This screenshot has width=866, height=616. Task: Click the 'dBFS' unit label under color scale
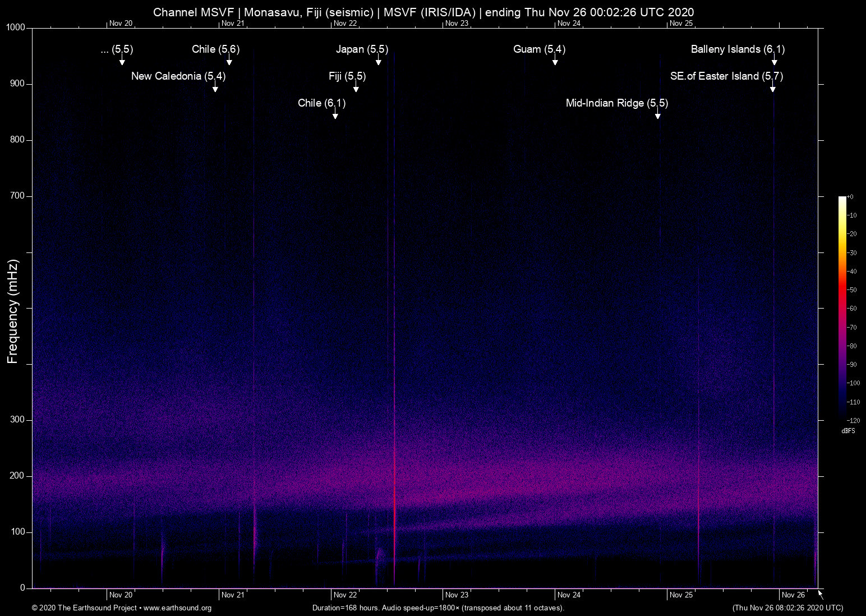point(848,431)
